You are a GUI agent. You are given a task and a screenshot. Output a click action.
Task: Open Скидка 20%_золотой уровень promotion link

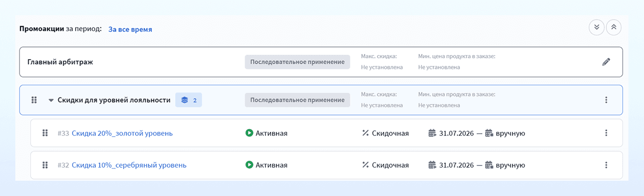[122, 133]
